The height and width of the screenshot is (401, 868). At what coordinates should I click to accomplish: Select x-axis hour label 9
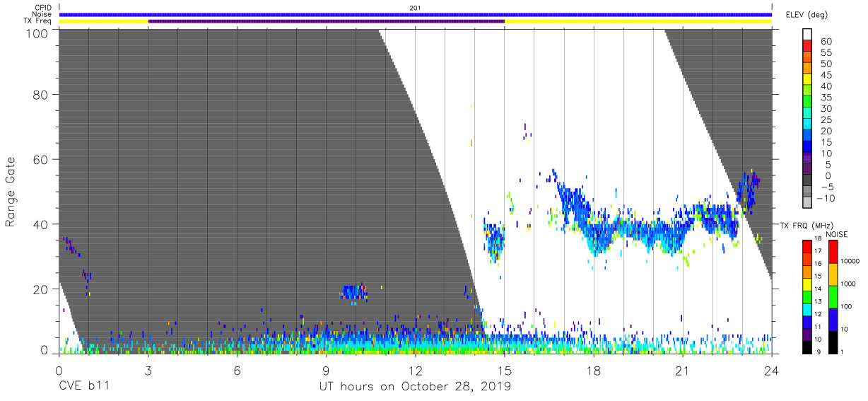pyautogui.click(x=327, y=369)
